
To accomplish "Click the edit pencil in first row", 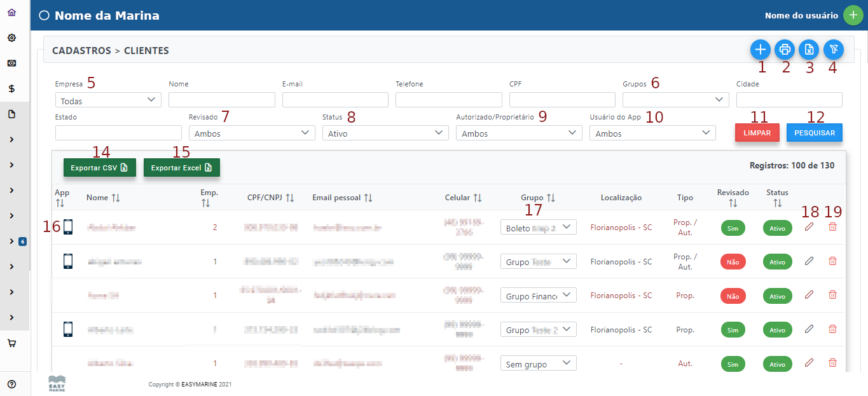I will tap(809, 227).
